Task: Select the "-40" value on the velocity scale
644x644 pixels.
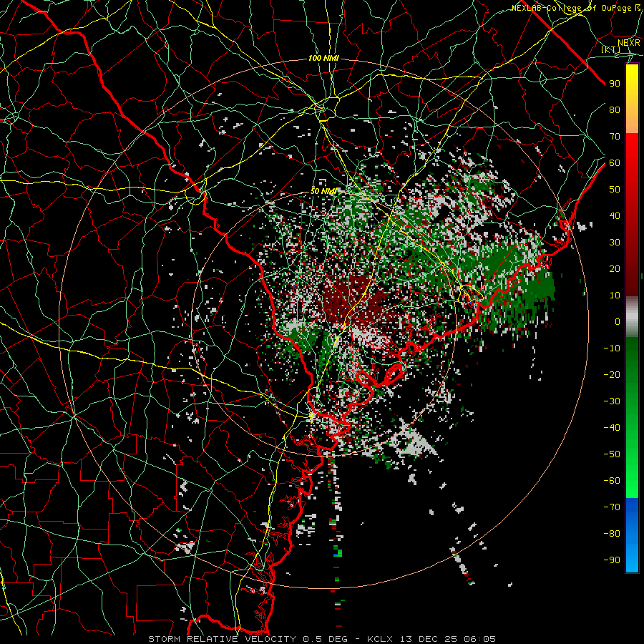Action: click(612, 428)
